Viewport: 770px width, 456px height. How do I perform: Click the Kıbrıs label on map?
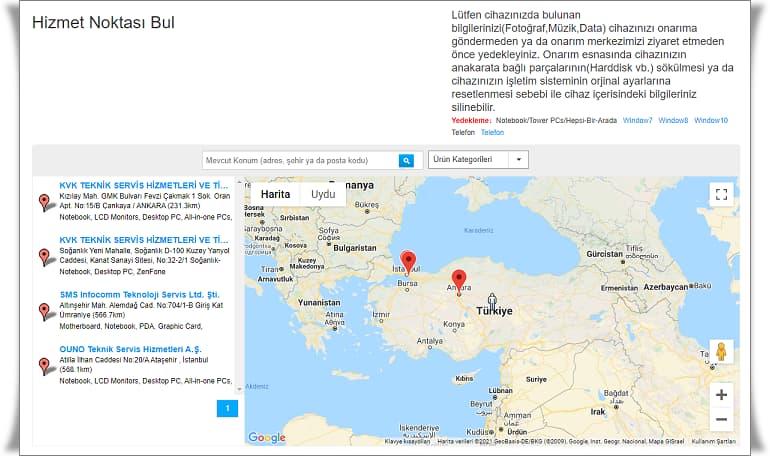click(x=464, y=378)
